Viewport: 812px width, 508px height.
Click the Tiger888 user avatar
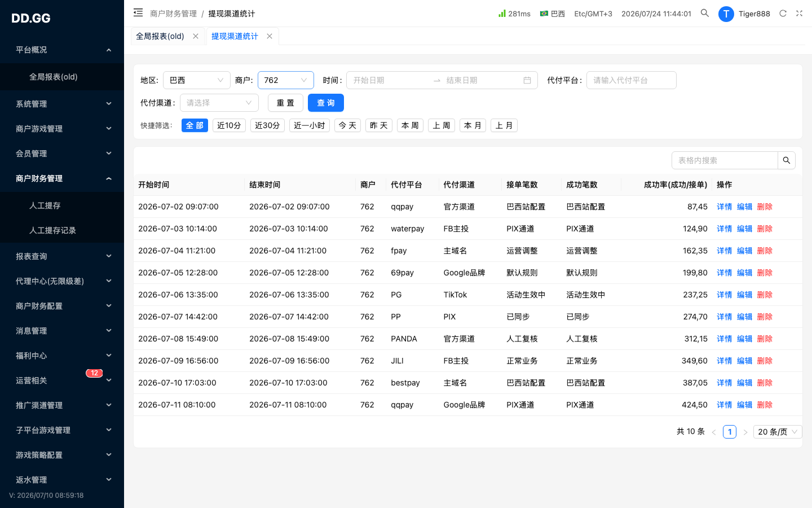point(726,14)
